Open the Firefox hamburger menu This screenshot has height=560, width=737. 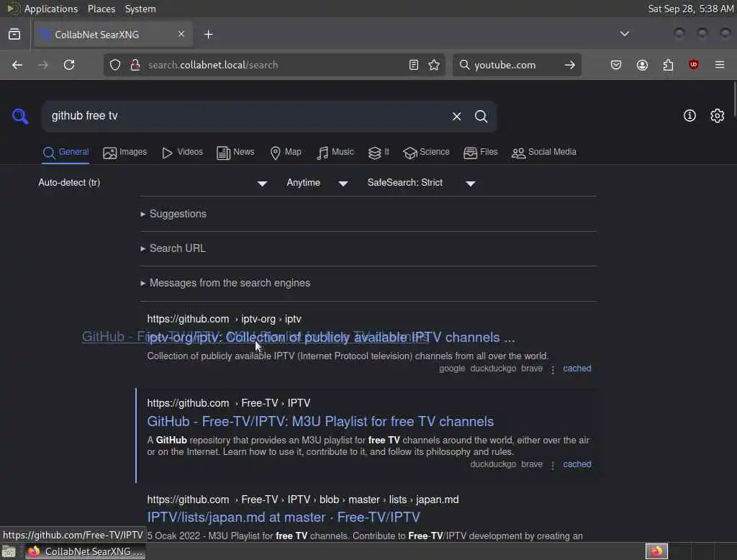[x=720, y=65]
